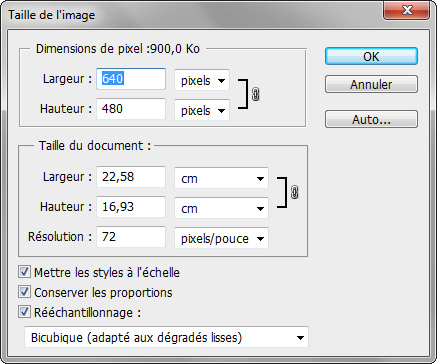Viewport: 437px width, 364px height.
Task: Click the pixel dimensions chain link icon
Action: 256,94
